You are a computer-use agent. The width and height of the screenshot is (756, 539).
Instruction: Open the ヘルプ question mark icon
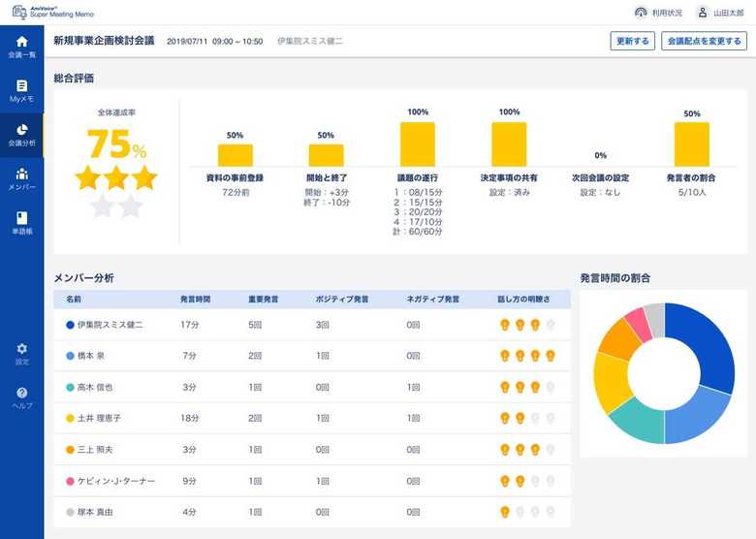tap(21, 393)
